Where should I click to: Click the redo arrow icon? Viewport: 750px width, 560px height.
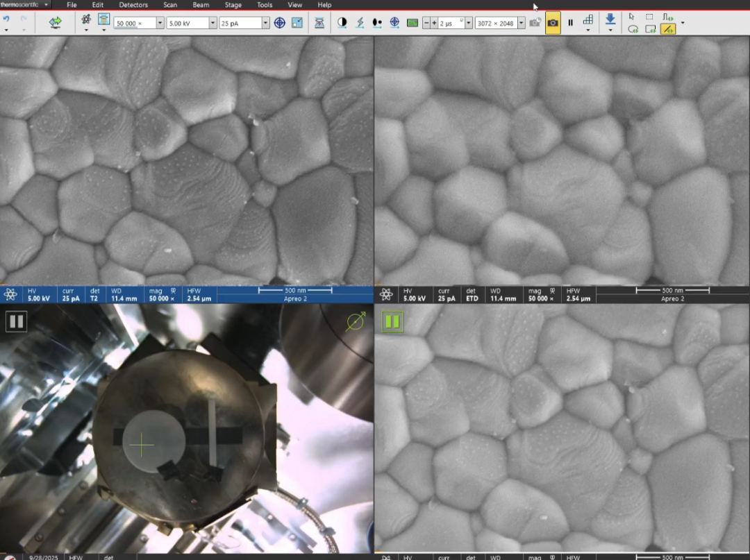(x=24, y=19)
